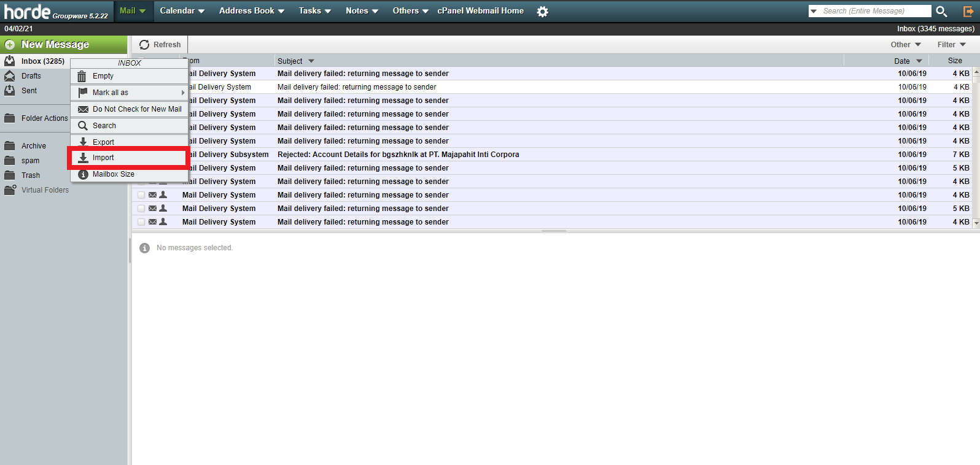
Task: Open the Inbox tray icon in sidebar
Action: (10, 61)
